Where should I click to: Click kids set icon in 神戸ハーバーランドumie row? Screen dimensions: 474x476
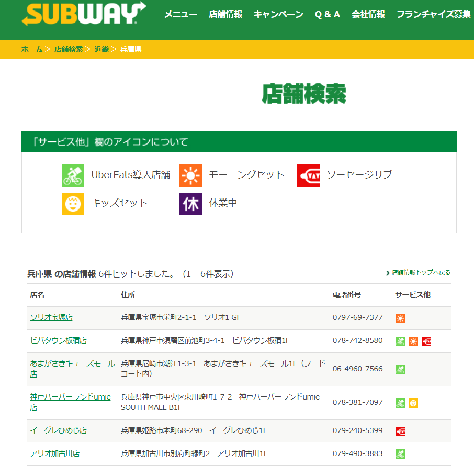[x=413, y=403]
